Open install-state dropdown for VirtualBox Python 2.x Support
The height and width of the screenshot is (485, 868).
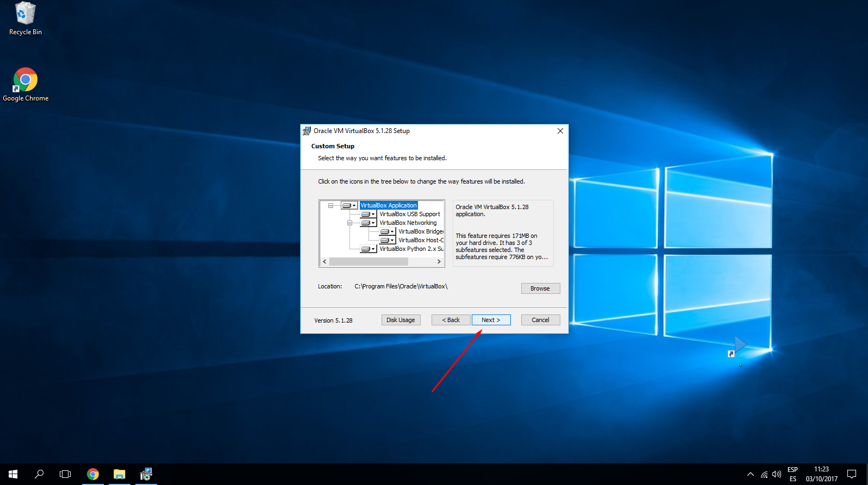click(368, 249)
